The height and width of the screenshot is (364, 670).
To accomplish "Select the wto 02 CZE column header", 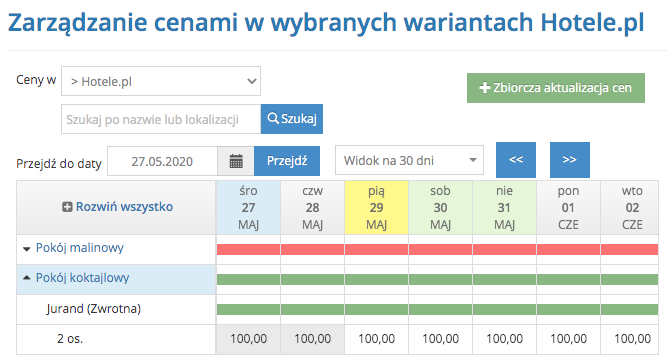I will pos(630,208).
